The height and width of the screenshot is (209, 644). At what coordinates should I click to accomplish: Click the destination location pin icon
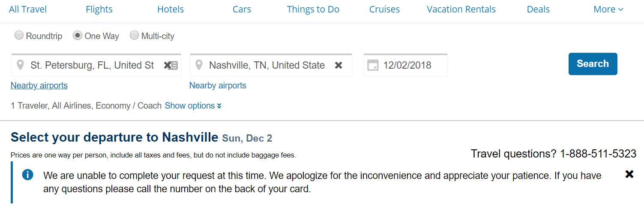(x=198, y=65)
